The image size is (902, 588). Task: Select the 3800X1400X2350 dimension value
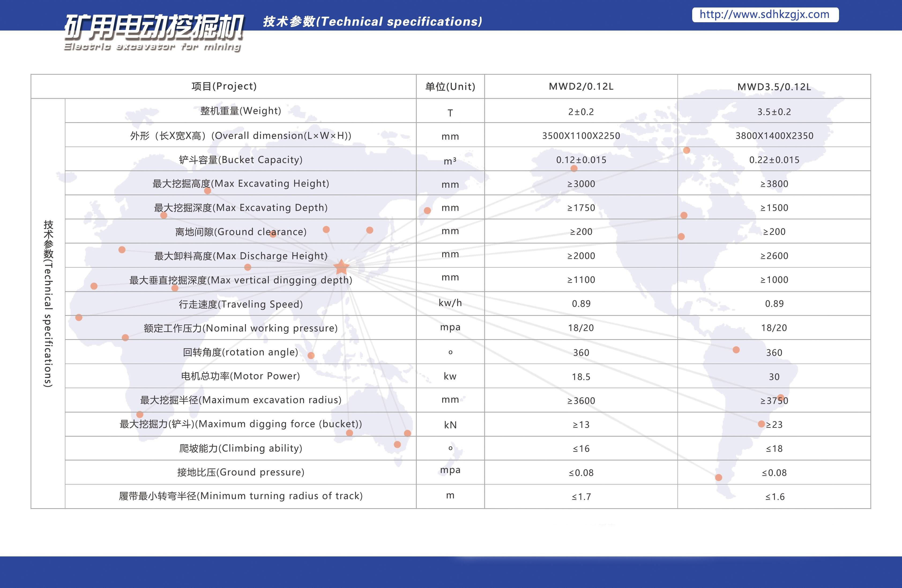pos(774,136)
